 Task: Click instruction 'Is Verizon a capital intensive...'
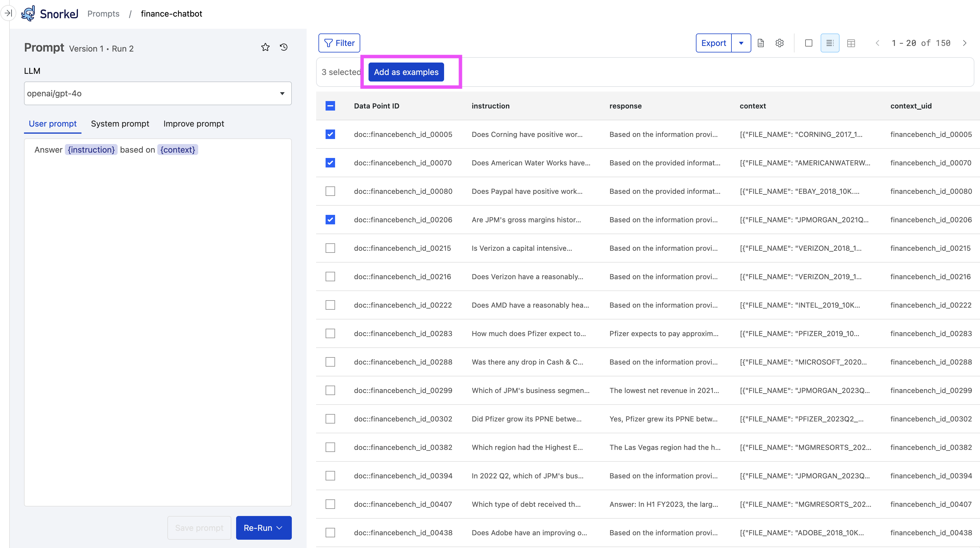[x=522, y=248]
